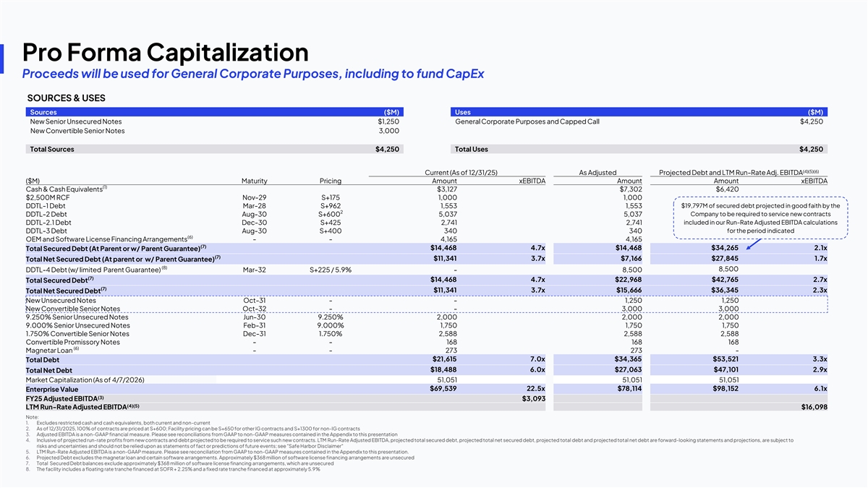Select the Total Sources row label
The width and height of the screenshot is (868, 488).
point(51,149)
